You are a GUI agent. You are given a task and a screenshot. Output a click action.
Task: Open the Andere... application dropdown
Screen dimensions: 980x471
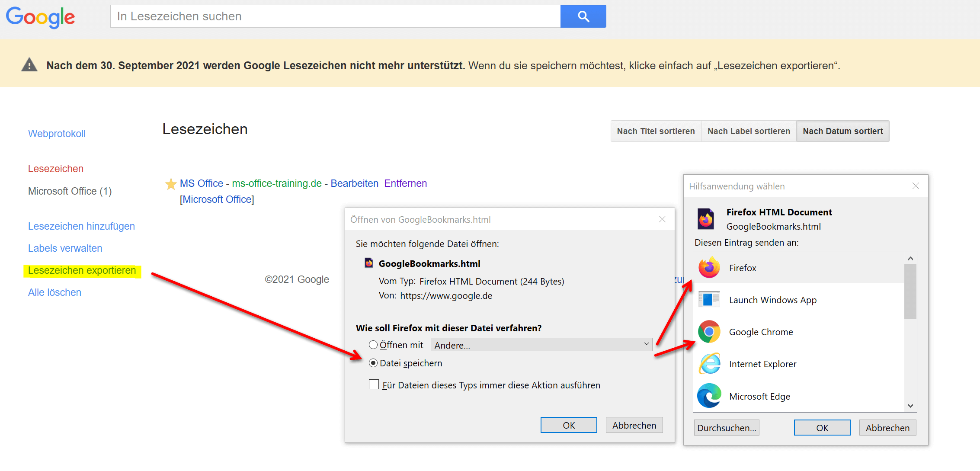click(x=541, y=345)
